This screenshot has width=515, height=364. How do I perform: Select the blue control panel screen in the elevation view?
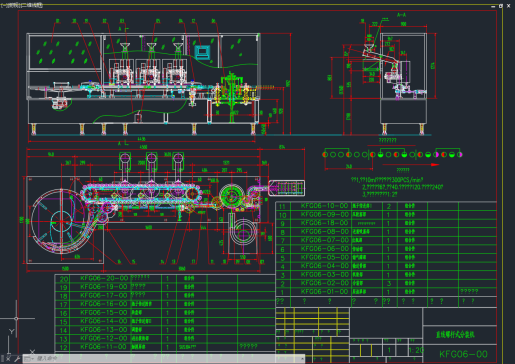pyautogui.click(x=202, y=52)
